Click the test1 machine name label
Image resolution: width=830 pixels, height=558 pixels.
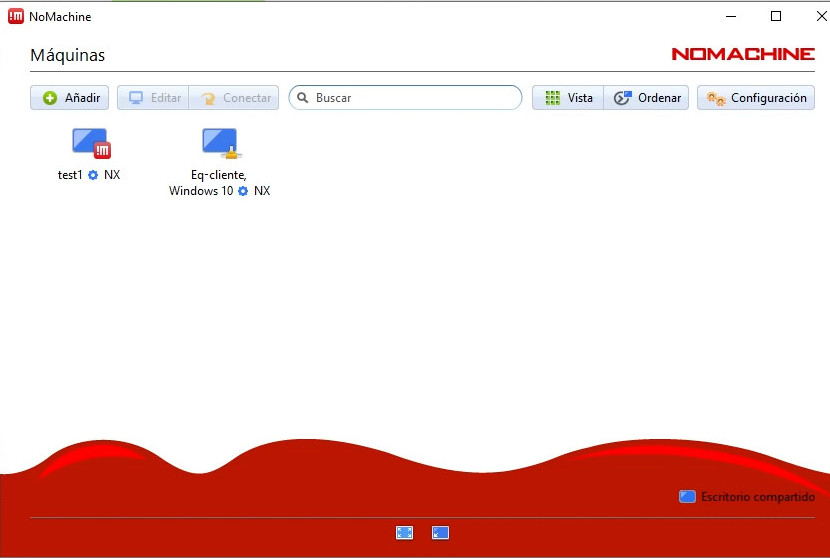tap(70, 175)
